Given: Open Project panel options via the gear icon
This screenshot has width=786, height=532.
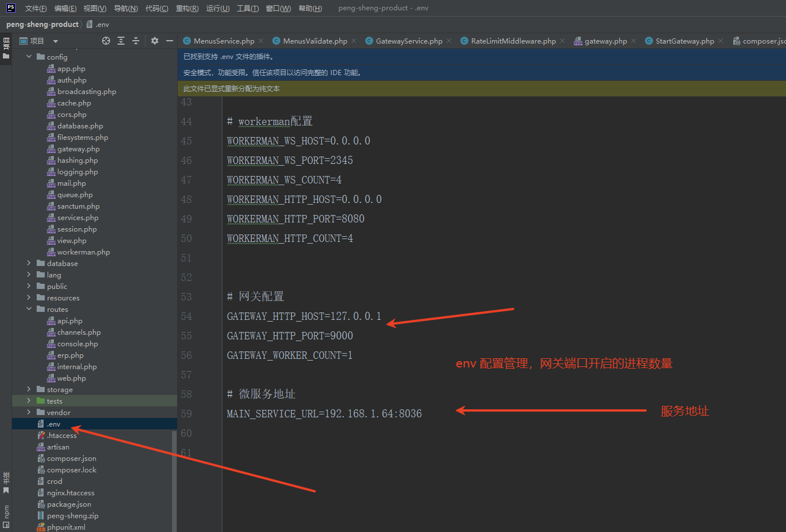Looking at the screenshot, I should point(155,41).
